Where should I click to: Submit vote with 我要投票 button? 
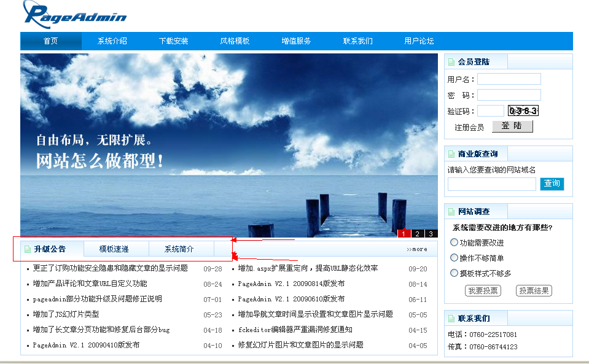click(483, 291)
